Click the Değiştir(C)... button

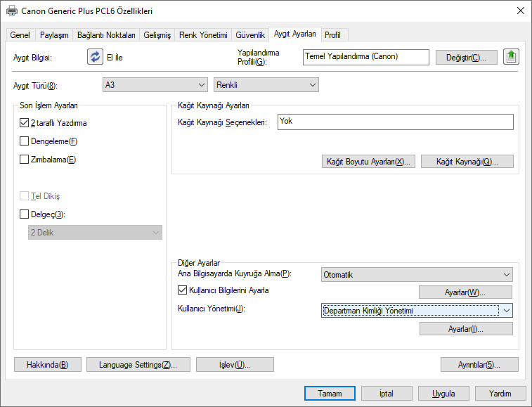tap(466, 58)
